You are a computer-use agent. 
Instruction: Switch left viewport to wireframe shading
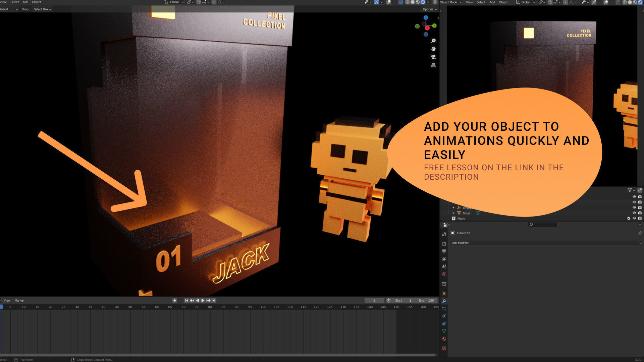coord(408,2)
